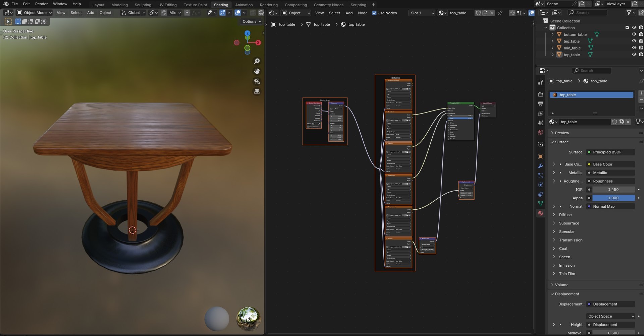Open the File menu
The image size is (644, 336).
pos(15,4)
